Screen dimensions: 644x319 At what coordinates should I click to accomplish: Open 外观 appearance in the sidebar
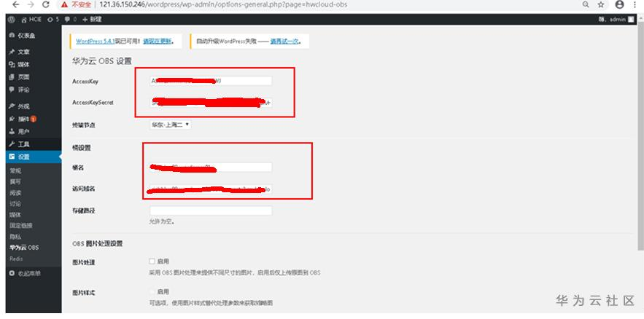pos(34,106)
